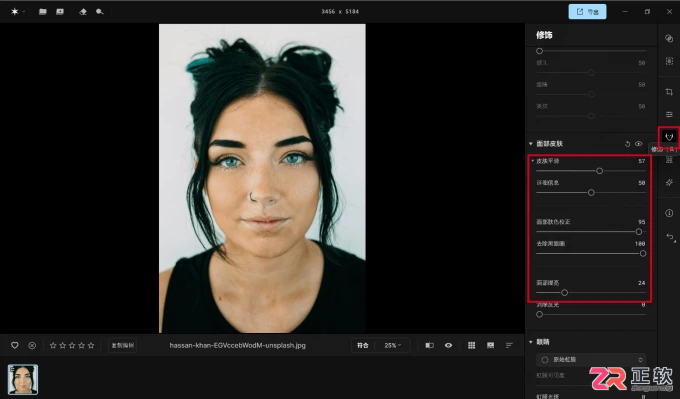Open the 25% zoom level dropdown
Screen dimensions: 680x399
[x=392, y=345]
